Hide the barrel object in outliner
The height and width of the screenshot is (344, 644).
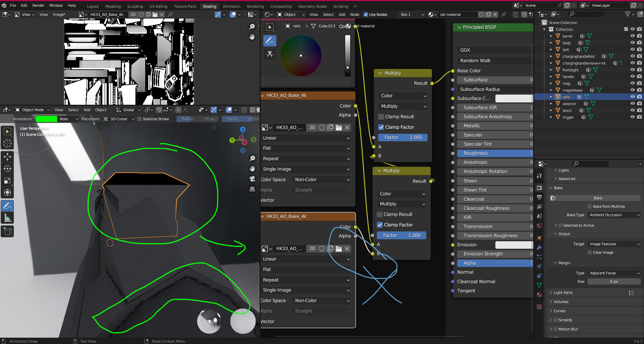[633, 36]
